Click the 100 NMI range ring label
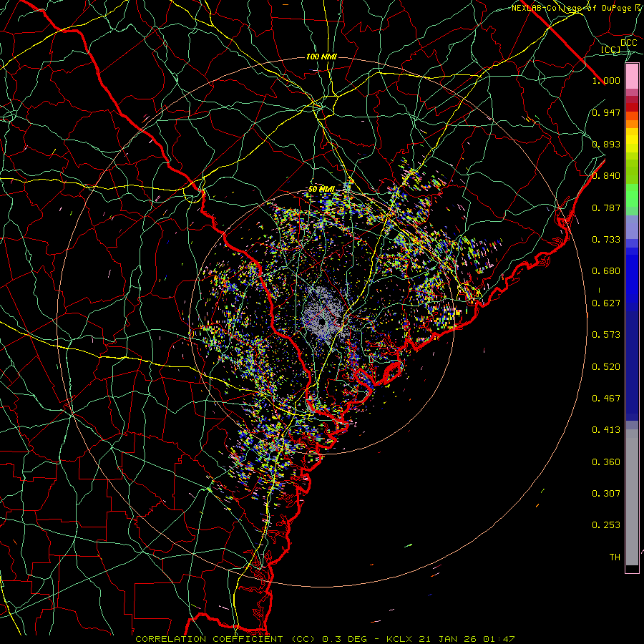 coord(321,57)
